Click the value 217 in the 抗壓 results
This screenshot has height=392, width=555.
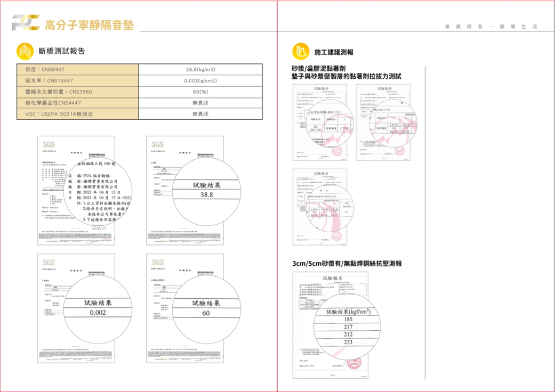pos(348,327)
